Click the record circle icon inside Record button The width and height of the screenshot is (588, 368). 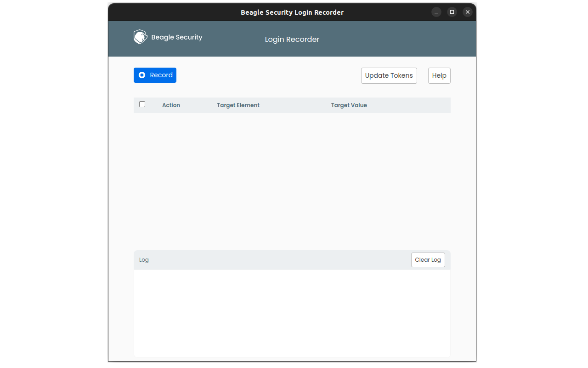[x=142, y=75]
